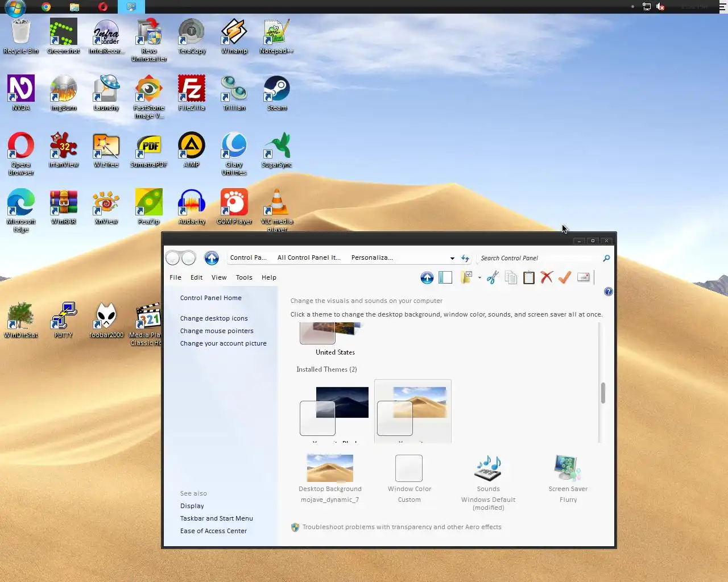Select the WinRAR desktop shortcut
Viewport: 728px width, 582px height.
coord(63,207)
